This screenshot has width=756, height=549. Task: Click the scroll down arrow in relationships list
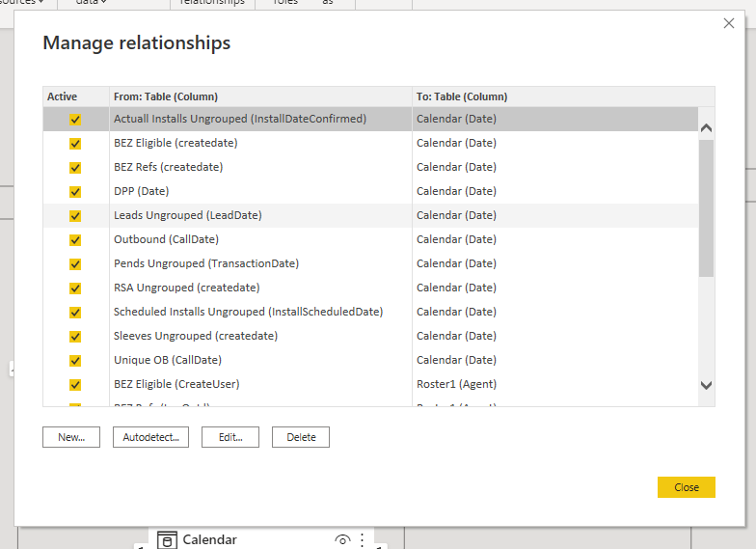pyautogui.click(x=706, y=385)
